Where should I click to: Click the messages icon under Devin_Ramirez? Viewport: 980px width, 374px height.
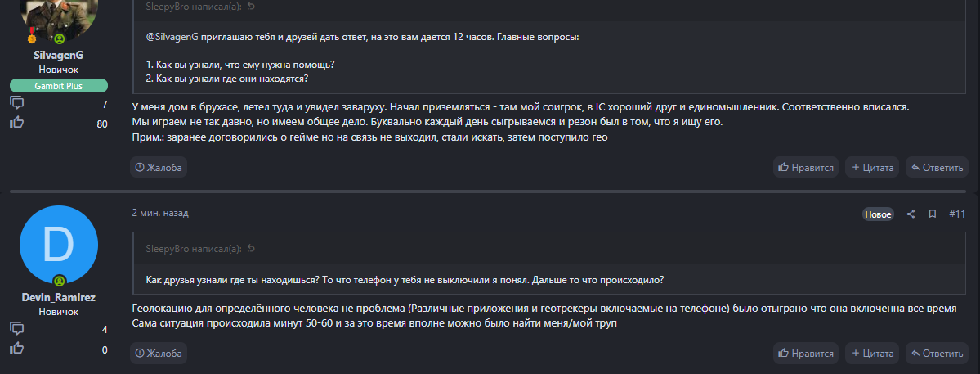pos(16,329)
